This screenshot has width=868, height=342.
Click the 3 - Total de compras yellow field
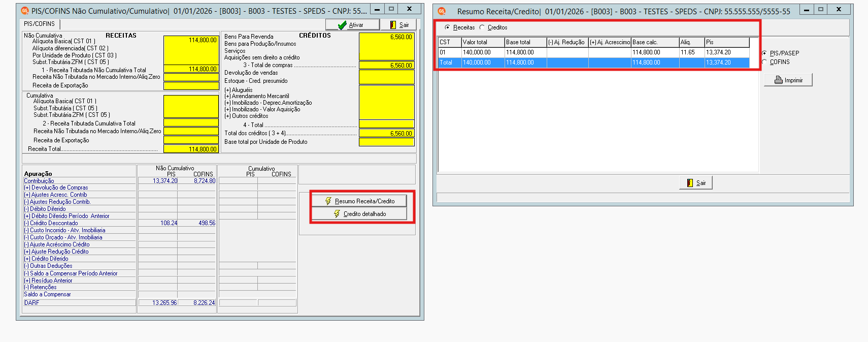(x=387, y=65)
